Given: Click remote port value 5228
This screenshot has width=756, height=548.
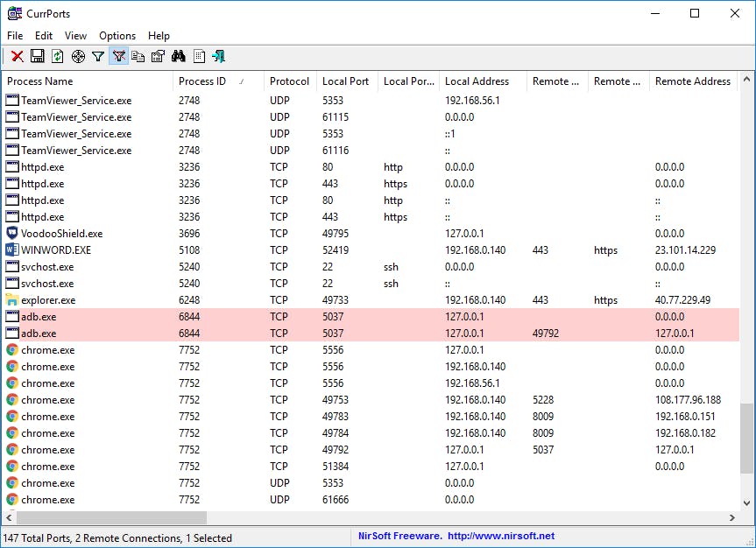Looking at the screenshot, I should click(x=543, y=400).
